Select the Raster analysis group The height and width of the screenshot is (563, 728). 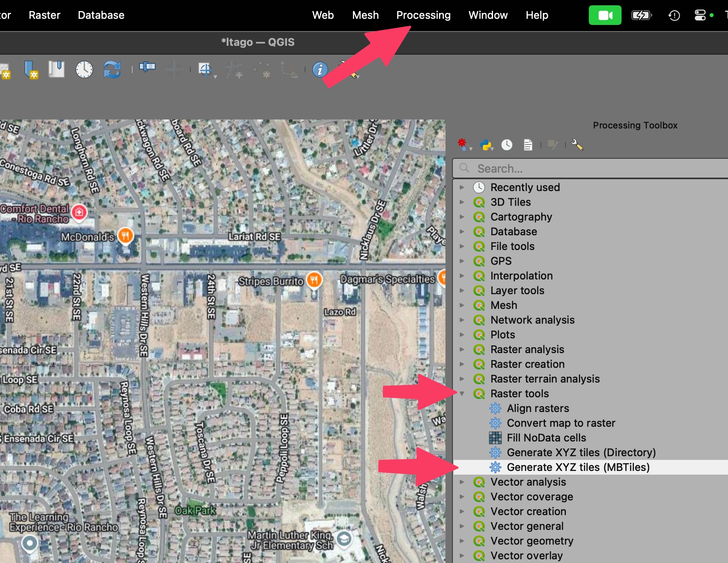(x=527, y=349)
